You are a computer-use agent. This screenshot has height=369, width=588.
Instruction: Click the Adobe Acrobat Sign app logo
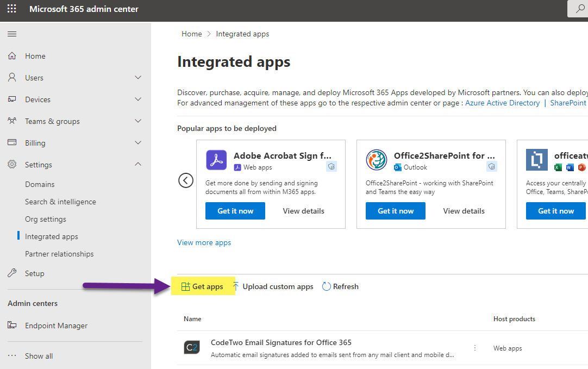[x=216, y=160]
